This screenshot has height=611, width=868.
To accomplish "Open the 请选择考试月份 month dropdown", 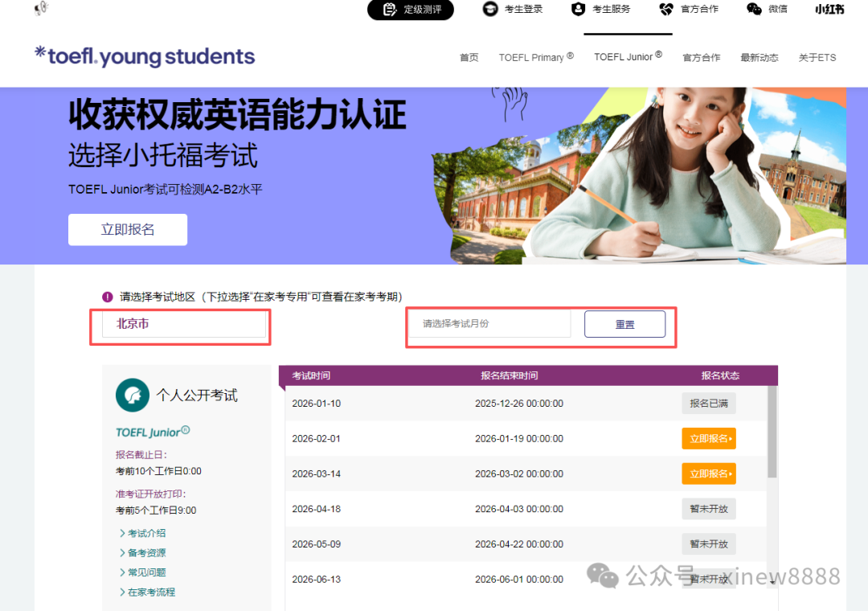I will coord(489,324).
